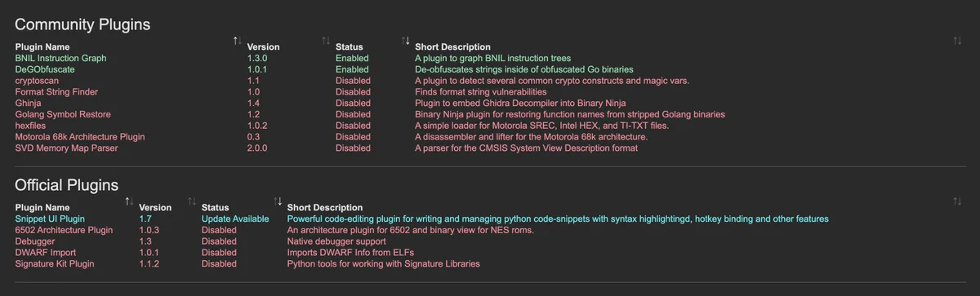Click 'Plugin to embed Ghidra Decompiler into Binary Ninja'
Screen dimensions: 980x296
[x=520, y=104]
